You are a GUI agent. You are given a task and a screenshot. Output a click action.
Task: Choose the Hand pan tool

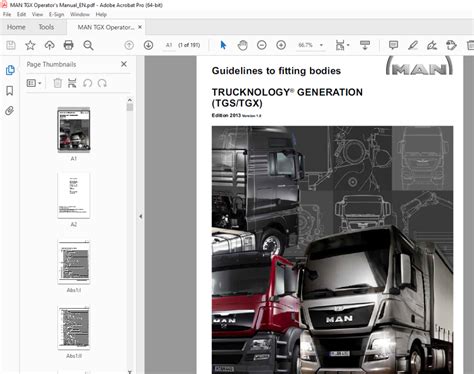[x=242, y=45]
